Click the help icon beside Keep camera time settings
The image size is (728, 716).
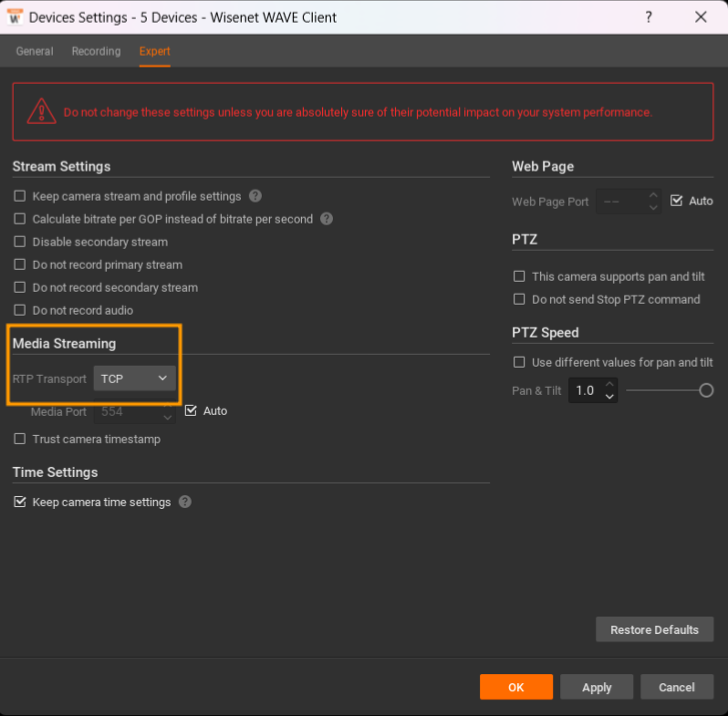185,502
